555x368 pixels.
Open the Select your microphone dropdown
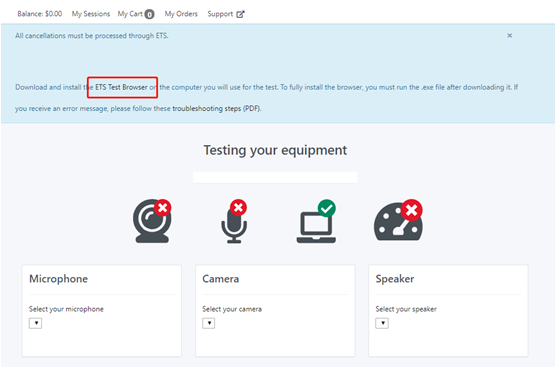35,323
